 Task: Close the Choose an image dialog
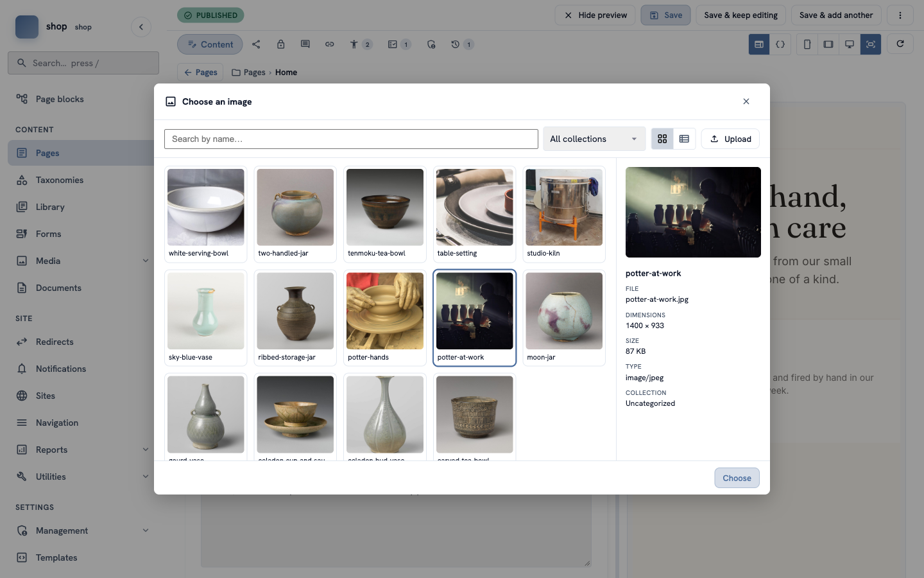point(746,101)
